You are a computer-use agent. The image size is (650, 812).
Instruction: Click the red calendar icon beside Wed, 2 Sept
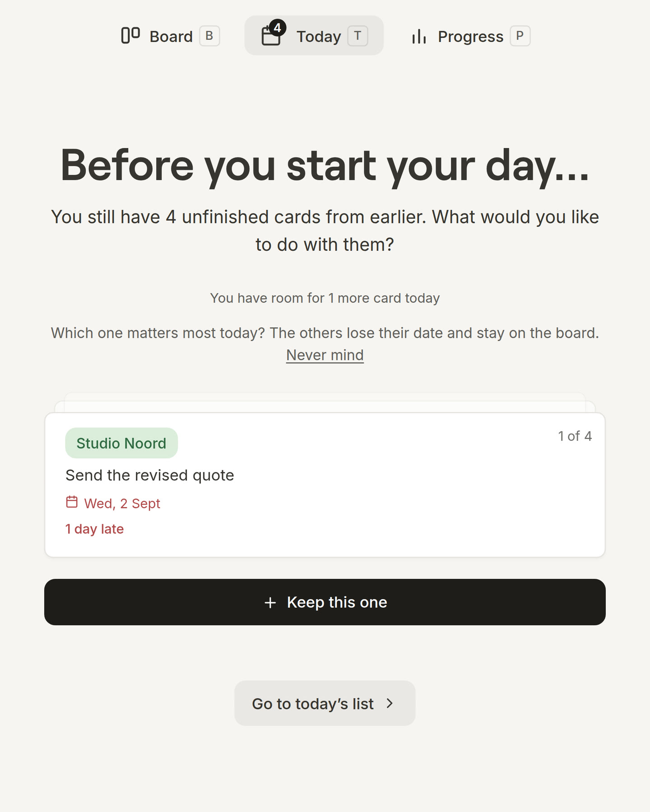[72, 502]
